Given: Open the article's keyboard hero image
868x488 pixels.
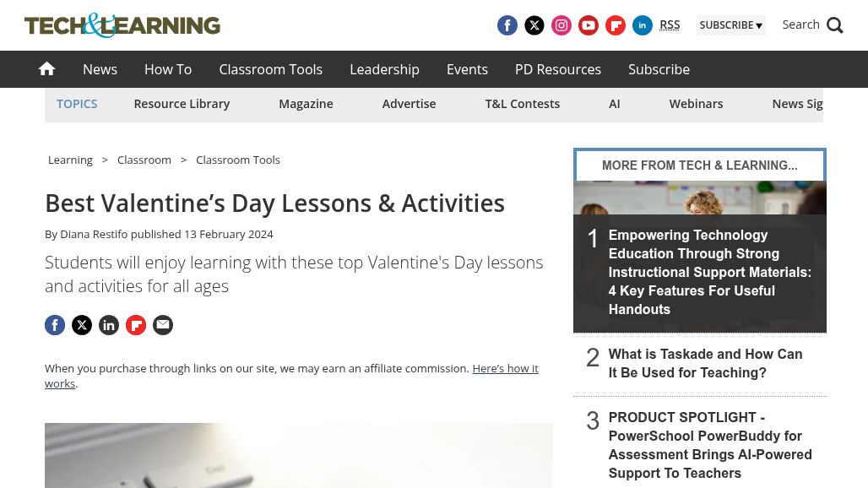Looking at the screenshot, I should pos(299,455).
